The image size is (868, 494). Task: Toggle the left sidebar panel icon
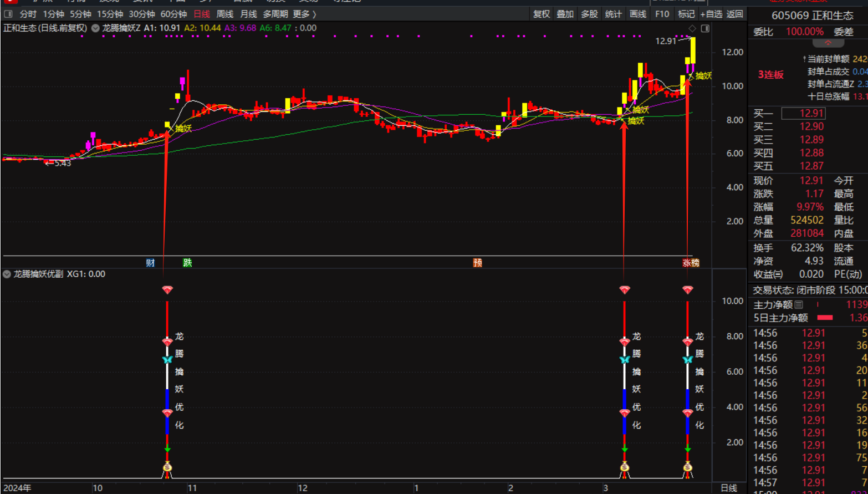coord(8,14)
